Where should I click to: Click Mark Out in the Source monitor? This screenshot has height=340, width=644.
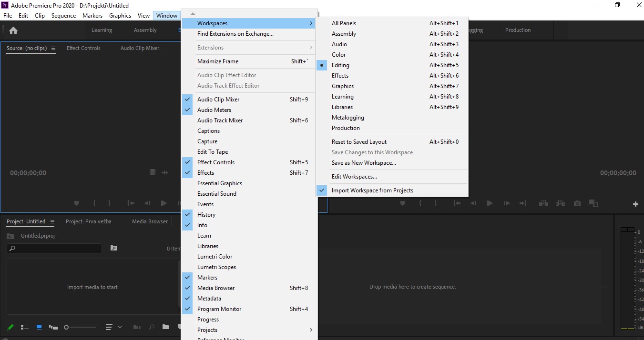click(109, 203)
